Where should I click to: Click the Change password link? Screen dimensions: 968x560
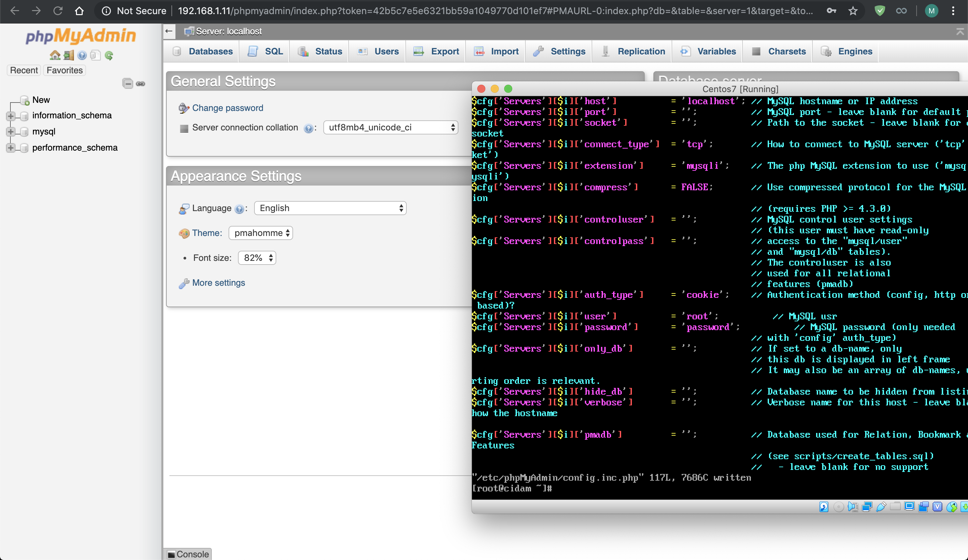[x=228, y=108]
